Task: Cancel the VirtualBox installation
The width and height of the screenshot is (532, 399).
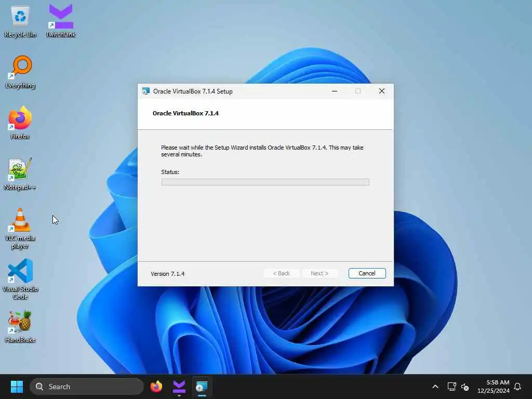Action: pyautogui.click(x=367, y=273)
